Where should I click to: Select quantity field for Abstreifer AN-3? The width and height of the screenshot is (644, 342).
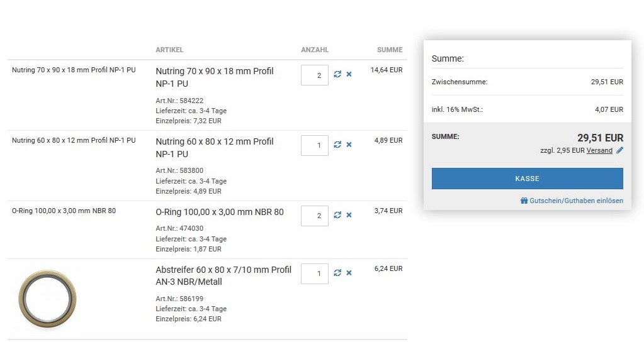(x=315, y=273)
